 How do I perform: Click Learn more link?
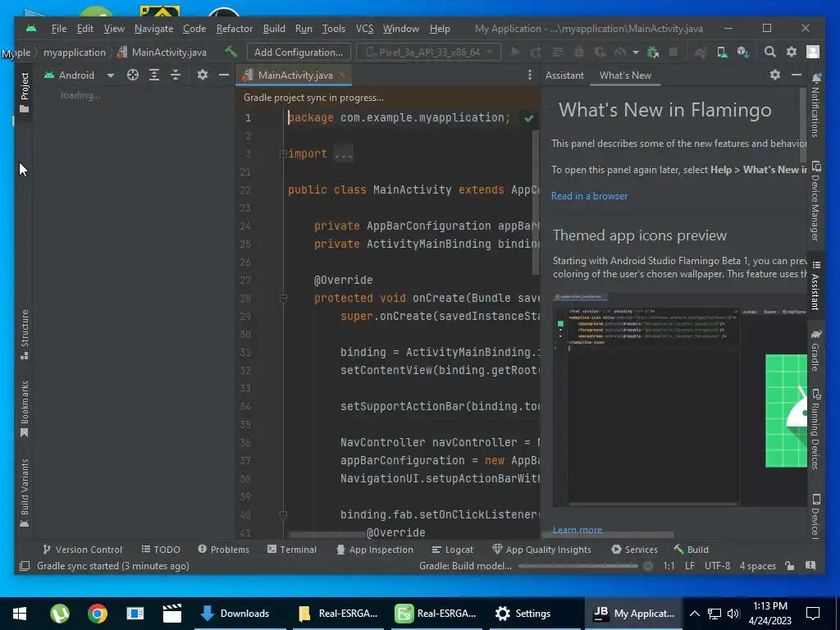click(x=577, y=530)
